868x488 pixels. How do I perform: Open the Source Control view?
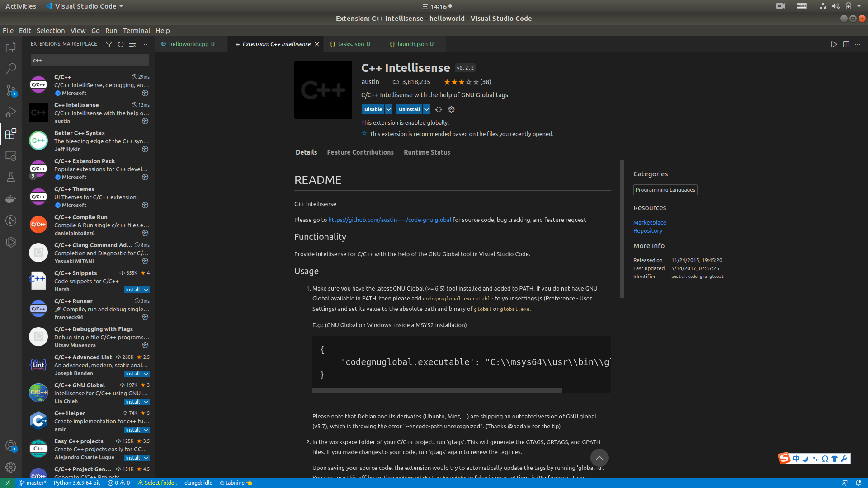[x=11, y=90]
